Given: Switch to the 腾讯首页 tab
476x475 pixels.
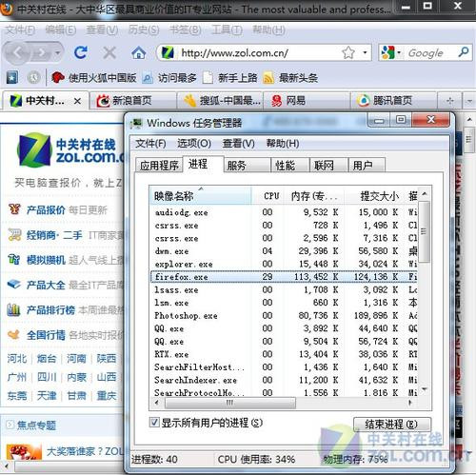Looking at the screenshot, I should click(393, 101).
